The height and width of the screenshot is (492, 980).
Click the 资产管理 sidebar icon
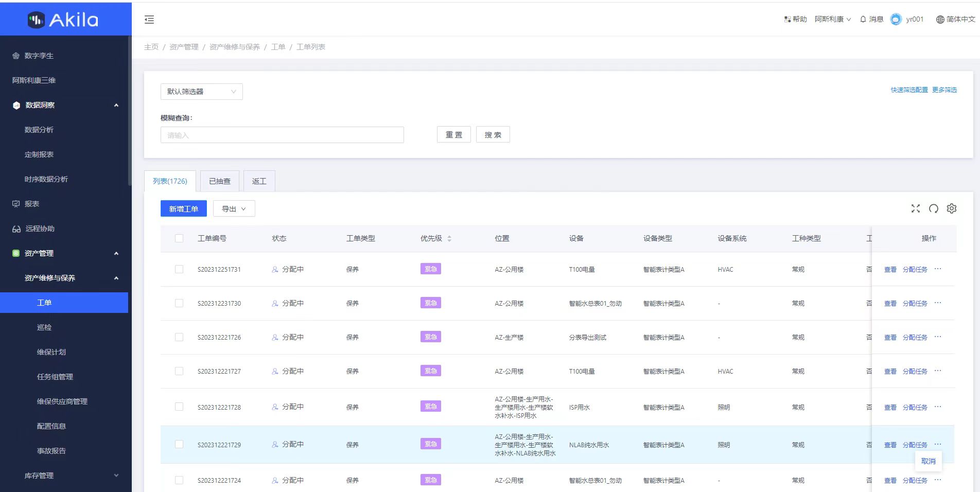coord(16,253)
